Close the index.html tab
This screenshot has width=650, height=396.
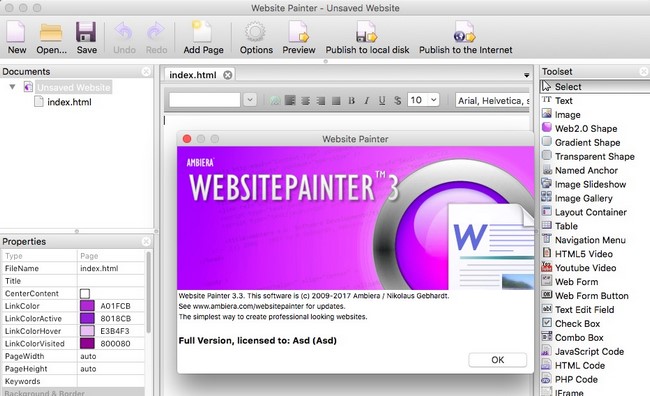(228, 75)
